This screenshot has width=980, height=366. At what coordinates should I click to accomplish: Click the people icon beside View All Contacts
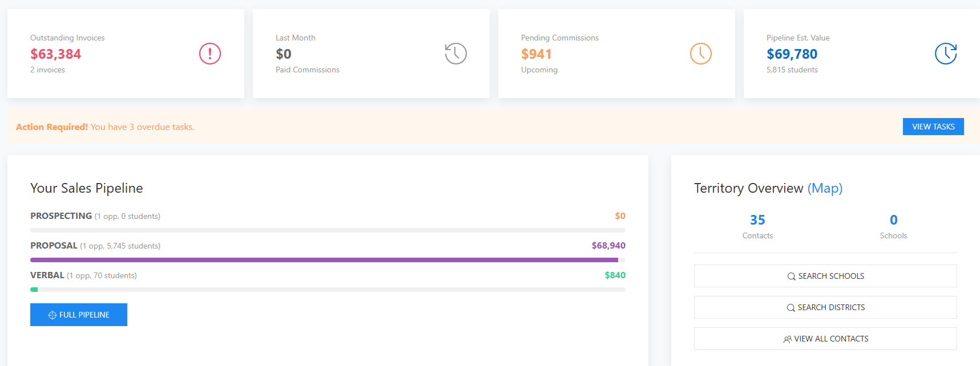[788, 339]
